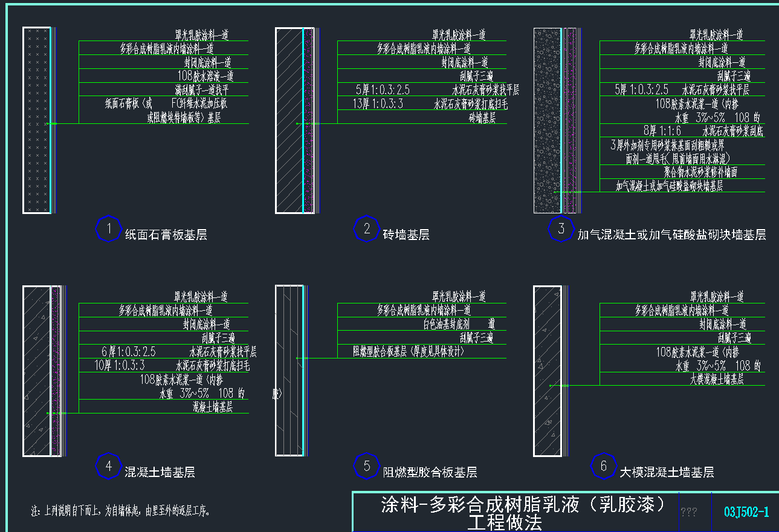Select the 加气混凝土或加气硅酸盐砌块墙基层 caption
This screenshot has width=779, height=532.
pyautogui.click(x=671, y=235)
